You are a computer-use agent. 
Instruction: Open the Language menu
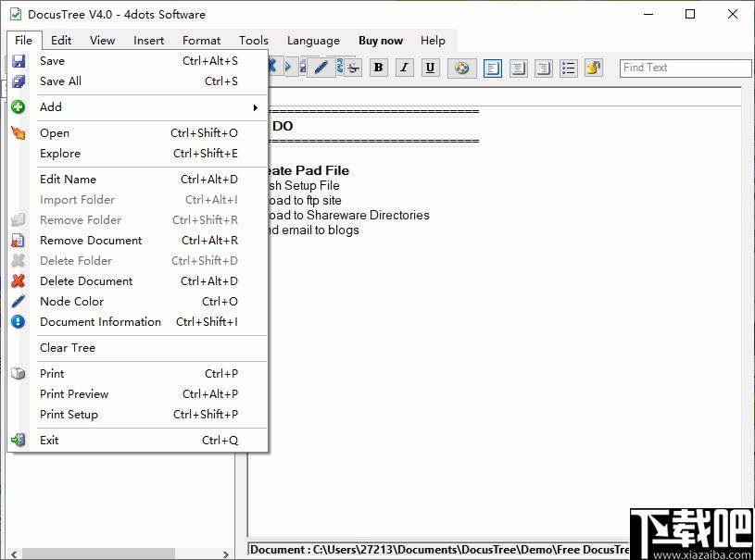[x=313, y=41]
